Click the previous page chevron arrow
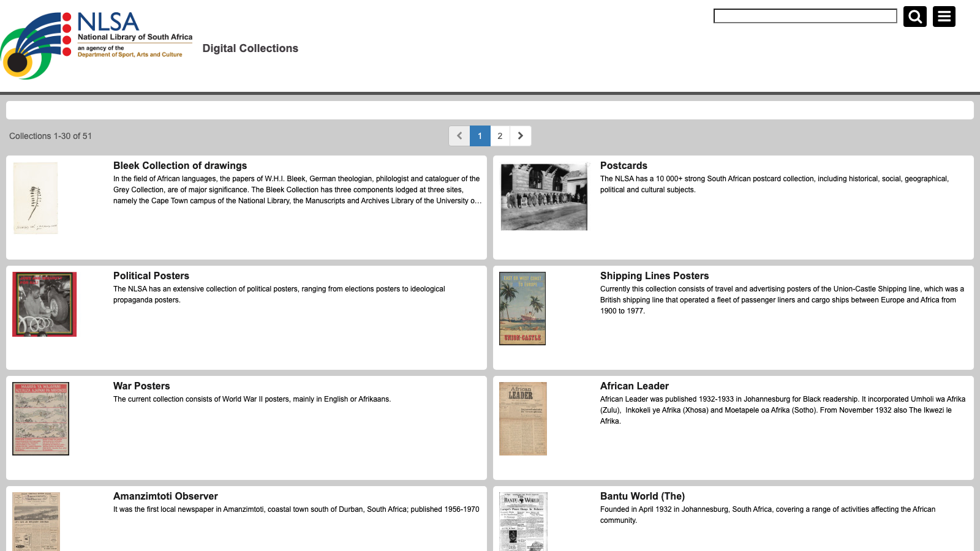The height and width of the screenshot is (551, 980). pos(459,136)
